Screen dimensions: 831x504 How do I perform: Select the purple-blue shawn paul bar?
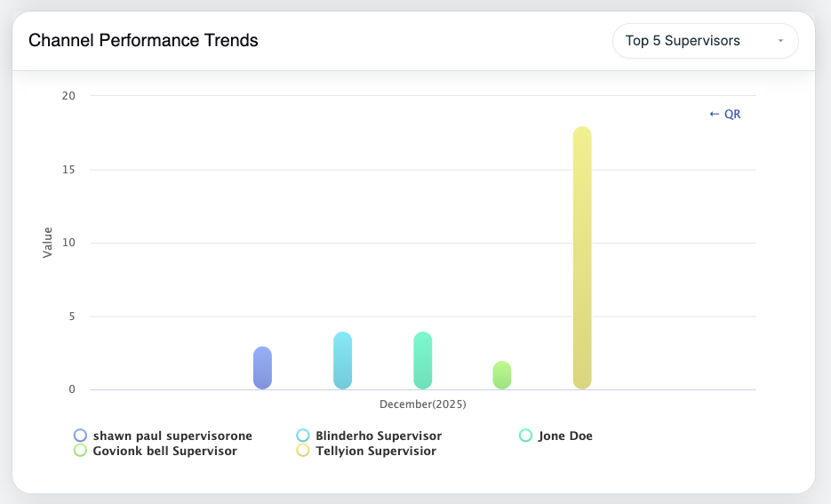[x=262, y=368]
